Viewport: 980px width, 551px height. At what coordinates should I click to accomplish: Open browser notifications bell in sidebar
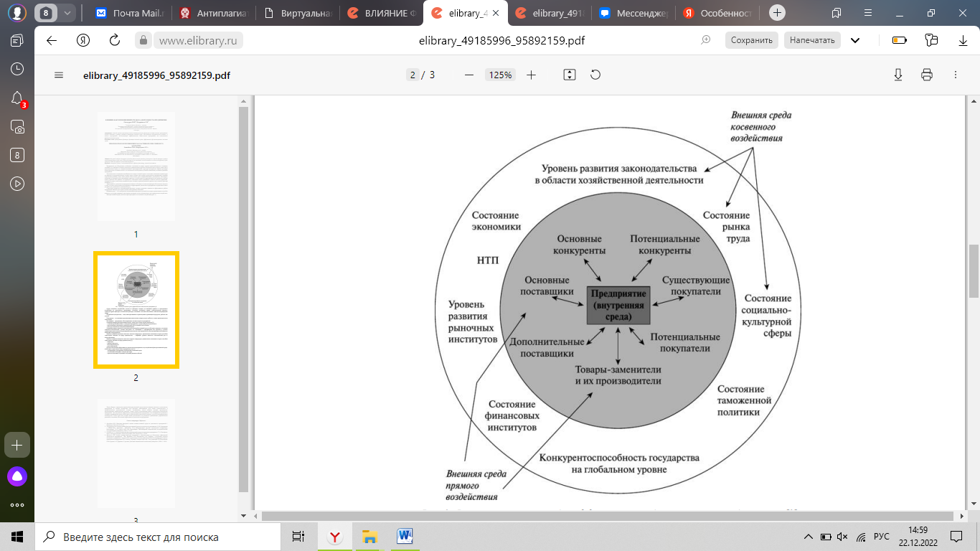point(17,98)
